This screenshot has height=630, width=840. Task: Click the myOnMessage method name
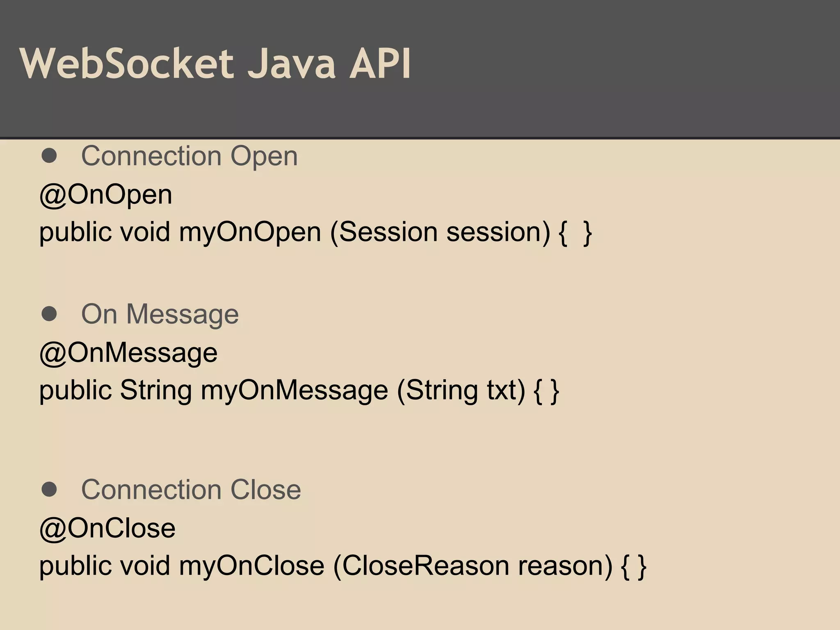tap(294, 390)
